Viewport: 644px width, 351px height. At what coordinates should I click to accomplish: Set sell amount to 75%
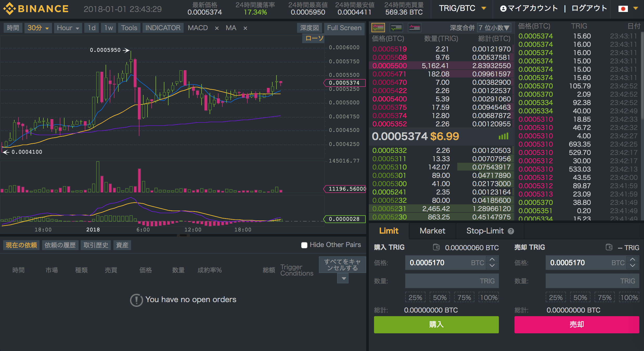pyautogui.click(x=605, y=297)
